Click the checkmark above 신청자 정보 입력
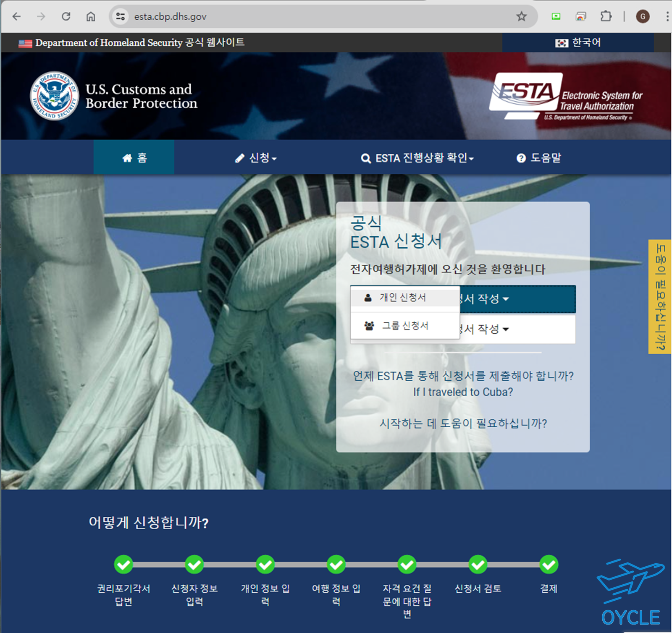This screenshot has height=633, width=672. [x=194, y=565]
